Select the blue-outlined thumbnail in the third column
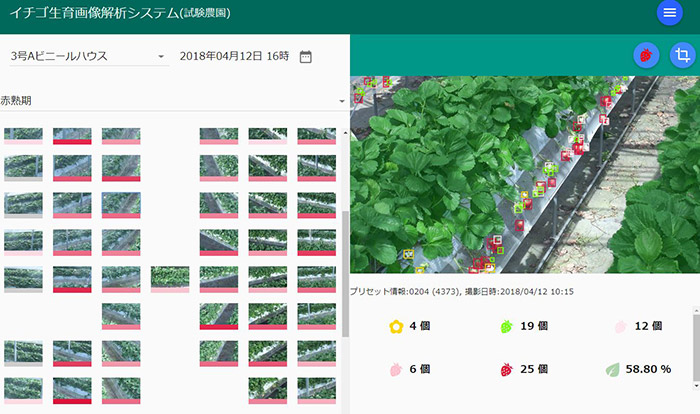This screenshot has width=700, height=414. pos(121,203)
